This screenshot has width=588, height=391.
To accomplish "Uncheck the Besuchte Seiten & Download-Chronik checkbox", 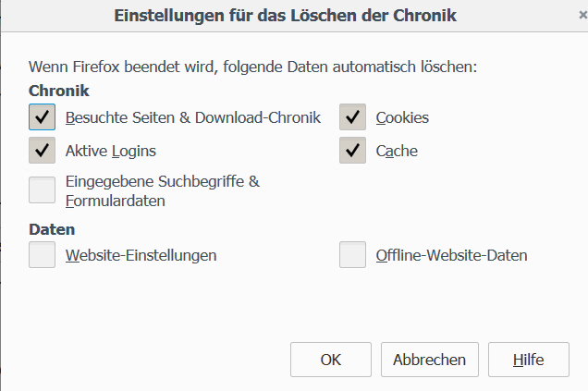I will tap(42, 117).
